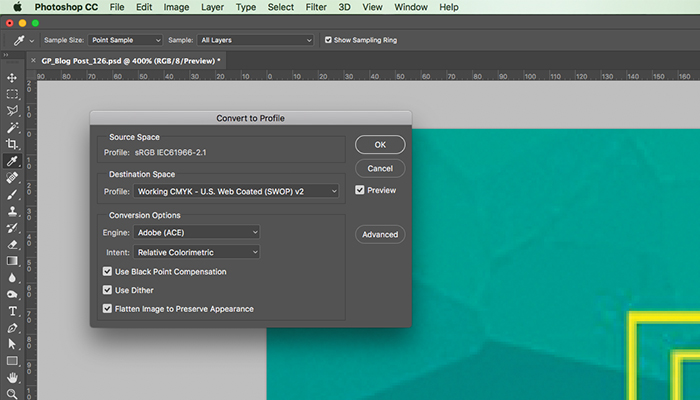Select the Move tool
700x400 pixels.
click(12, 77)
